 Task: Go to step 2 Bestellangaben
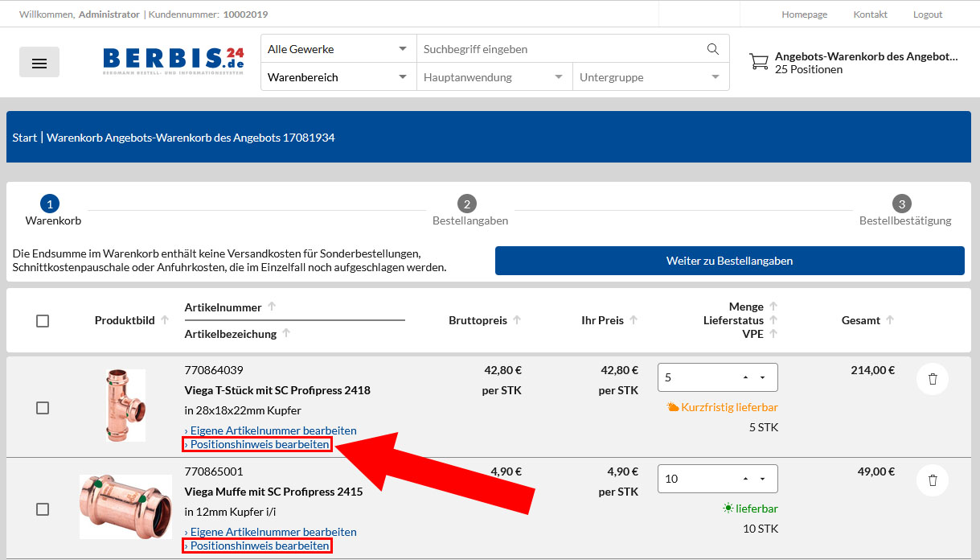(469, 211)
